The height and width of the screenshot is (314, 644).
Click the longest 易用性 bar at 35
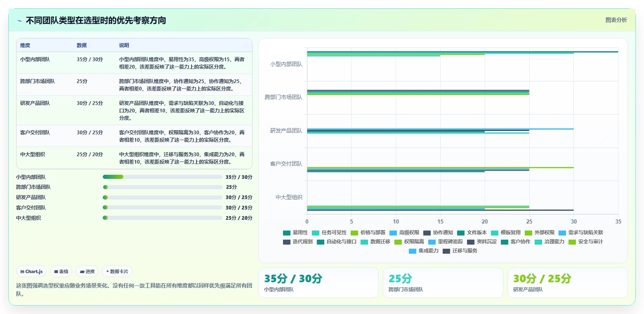pos(462,52)
